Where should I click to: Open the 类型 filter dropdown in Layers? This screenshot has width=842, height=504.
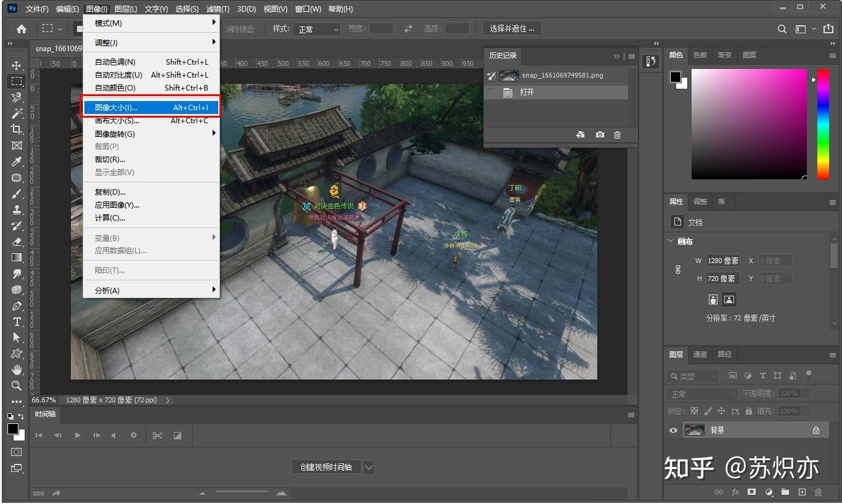coord(693,376)
